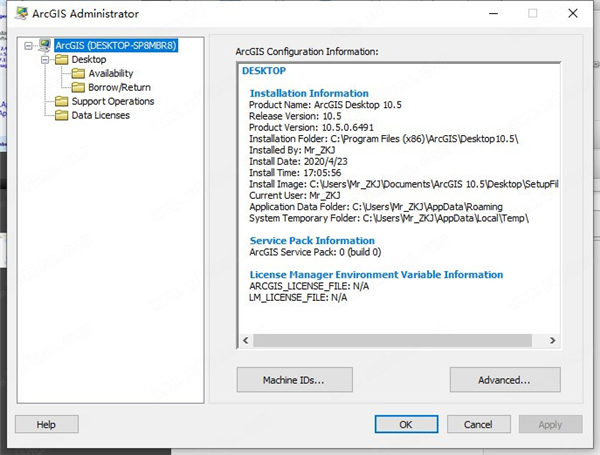The width and height of the screenshot is (600, 455).
Task: Click the computer icon beside ArcGIS root node
Action: (x=45, y=46)
